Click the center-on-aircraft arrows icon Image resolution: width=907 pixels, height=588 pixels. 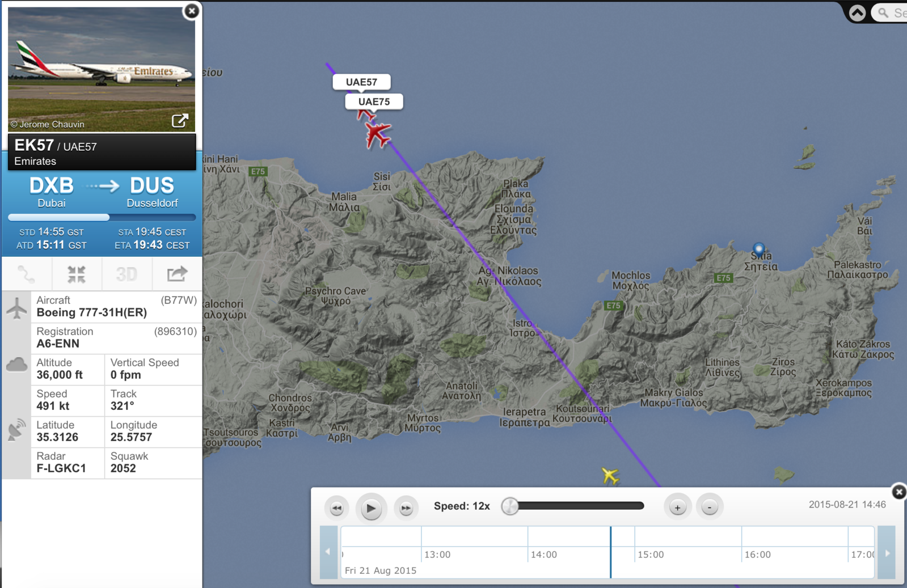click(x=77, y=274)
